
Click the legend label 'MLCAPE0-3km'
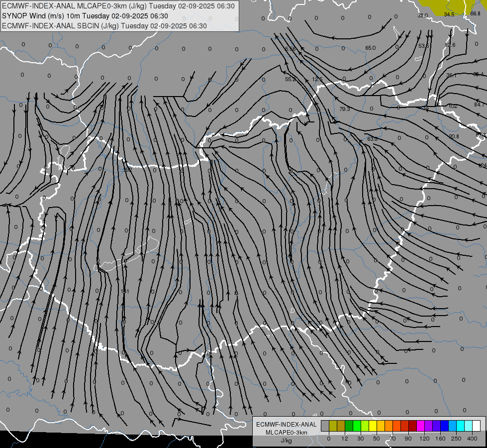287,433
